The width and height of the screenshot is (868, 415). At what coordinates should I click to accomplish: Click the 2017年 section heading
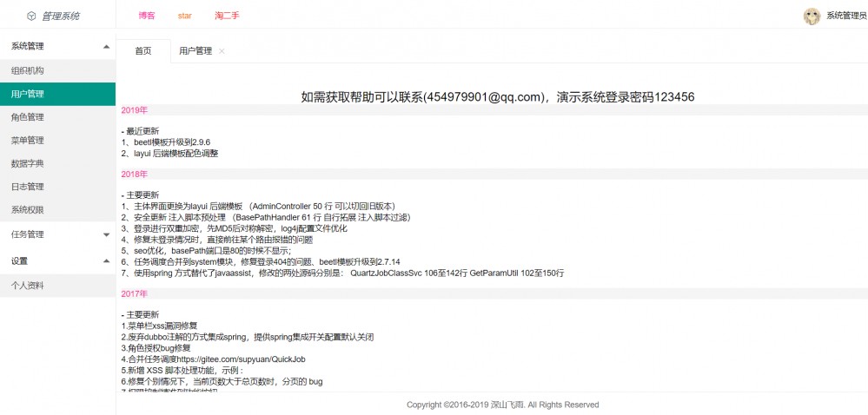(x=135, y=293)
